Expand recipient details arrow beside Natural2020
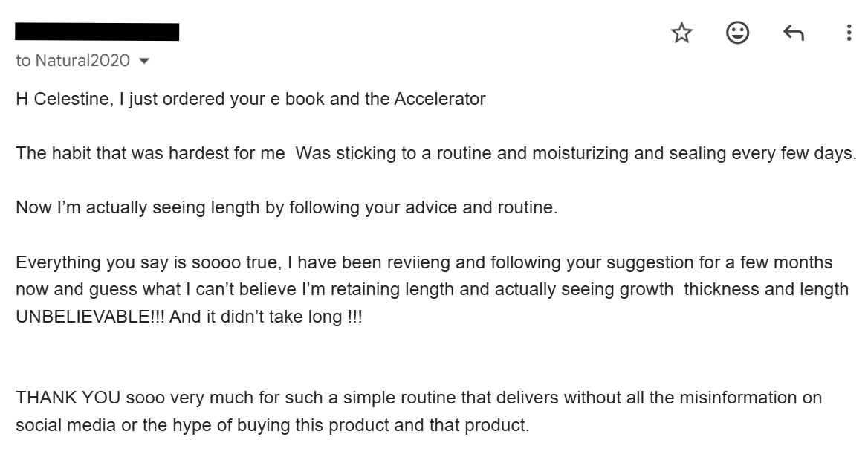The image size is (868, 457). 144,61
